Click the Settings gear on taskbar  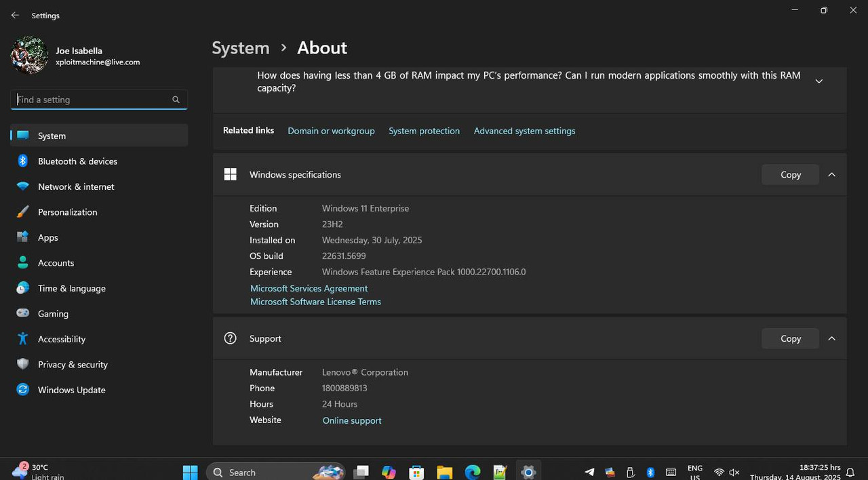(528, 472)
